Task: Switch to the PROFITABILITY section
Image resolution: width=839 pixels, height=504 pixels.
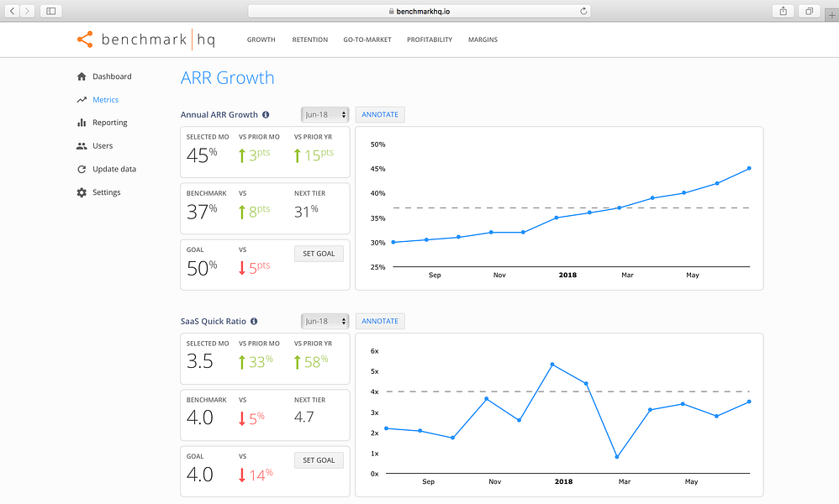Action: pos(430,39)
